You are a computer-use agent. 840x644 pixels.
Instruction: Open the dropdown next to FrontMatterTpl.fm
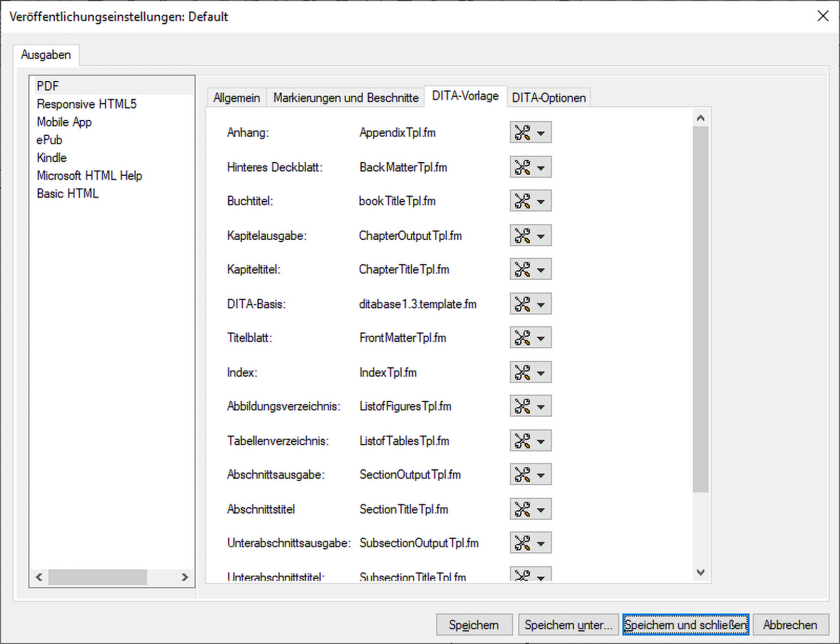542,337
